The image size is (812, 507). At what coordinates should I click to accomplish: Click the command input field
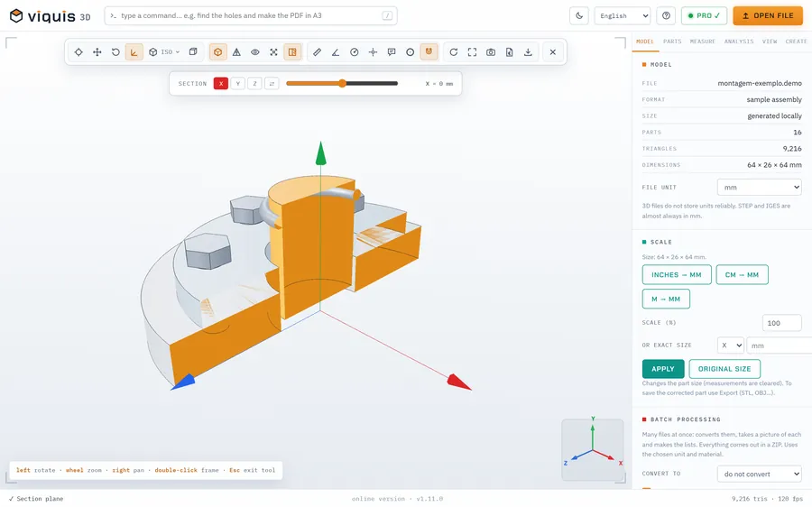[251, 15]
